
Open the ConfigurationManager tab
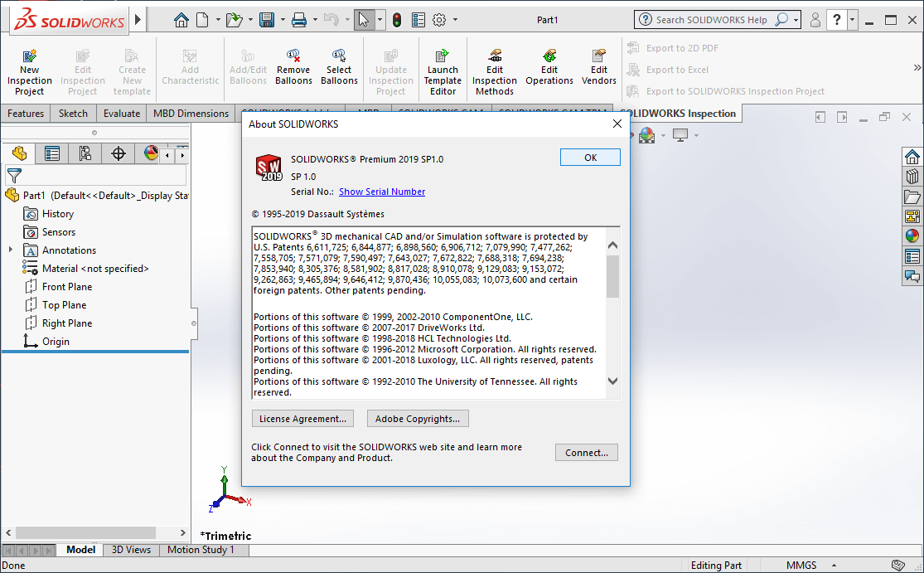(x=85, y=154)
